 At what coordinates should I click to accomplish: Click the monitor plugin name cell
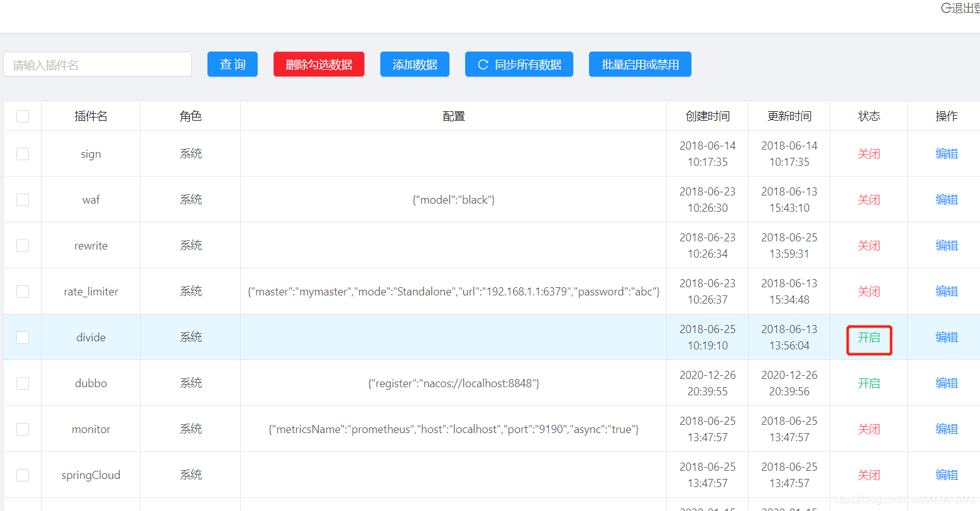point(91,429)
